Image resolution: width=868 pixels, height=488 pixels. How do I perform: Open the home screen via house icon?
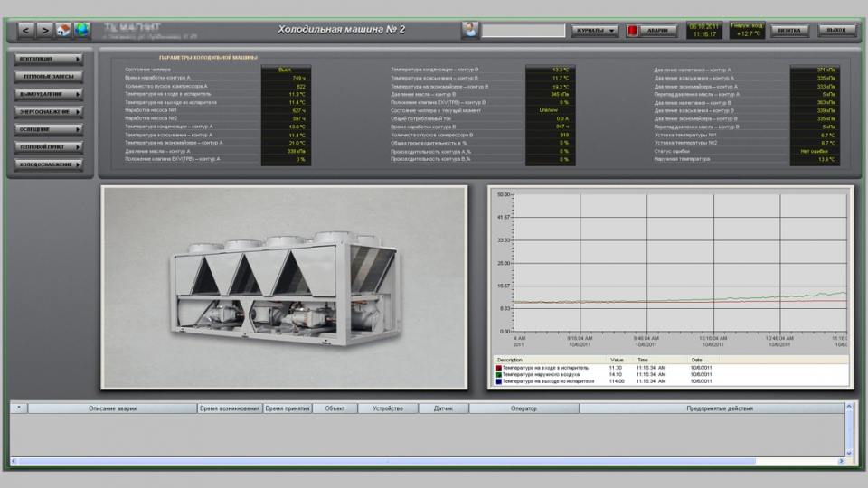coord(63,30)
